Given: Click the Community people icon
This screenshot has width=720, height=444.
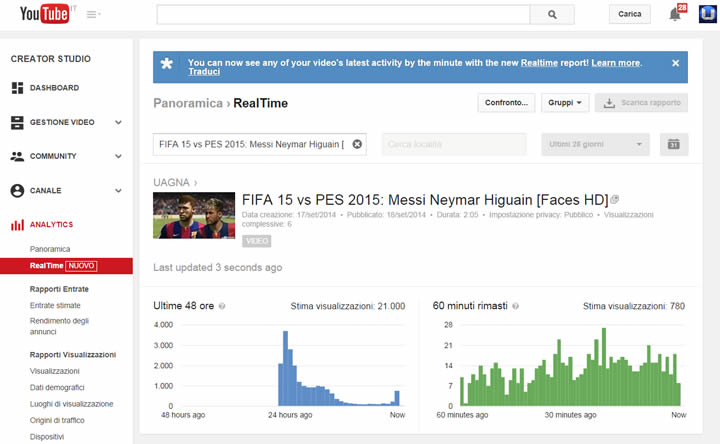Looking at the screenshot, I should coord(17,156).
